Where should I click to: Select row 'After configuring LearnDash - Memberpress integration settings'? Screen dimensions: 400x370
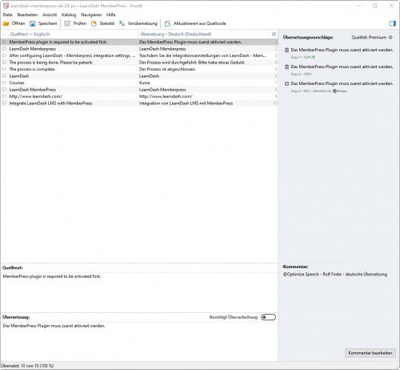tap(139, 56)
